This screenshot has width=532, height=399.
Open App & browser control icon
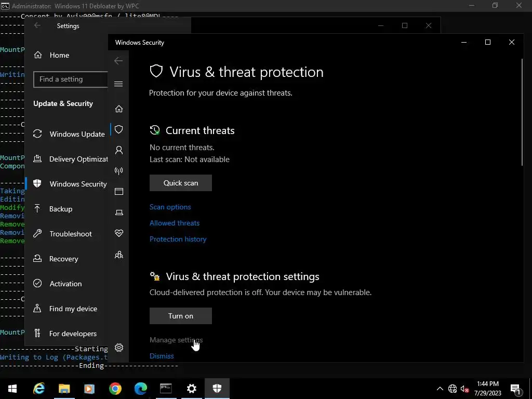(119, 191)
